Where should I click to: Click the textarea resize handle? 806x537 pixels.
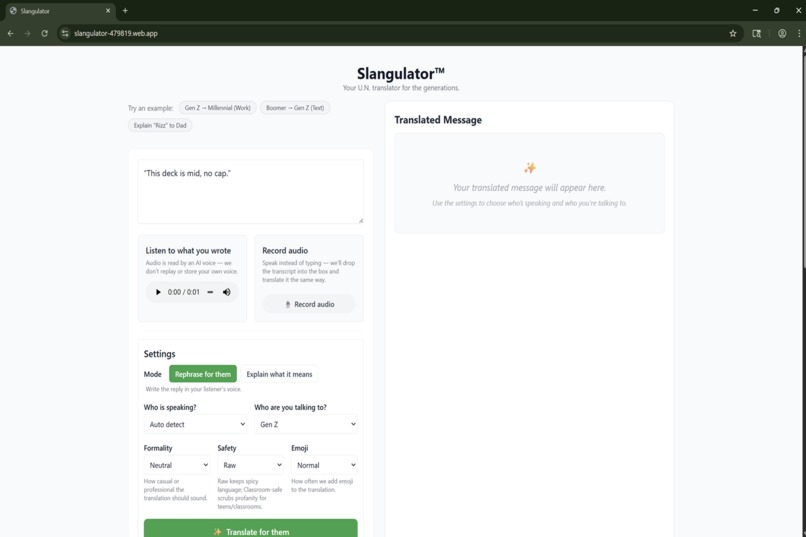coord(360,220)
